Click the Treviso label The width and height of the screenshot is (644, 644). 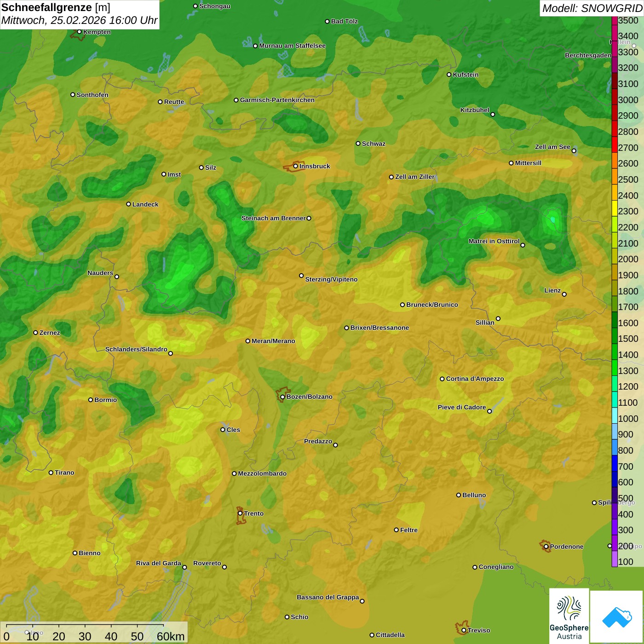479,630
